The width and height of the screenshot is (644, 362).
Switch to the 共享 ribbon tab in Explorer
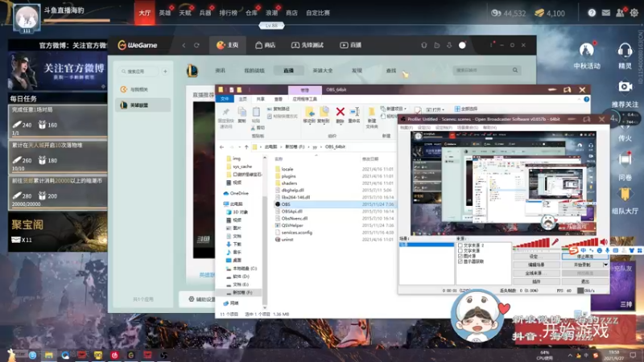point(261,99)
